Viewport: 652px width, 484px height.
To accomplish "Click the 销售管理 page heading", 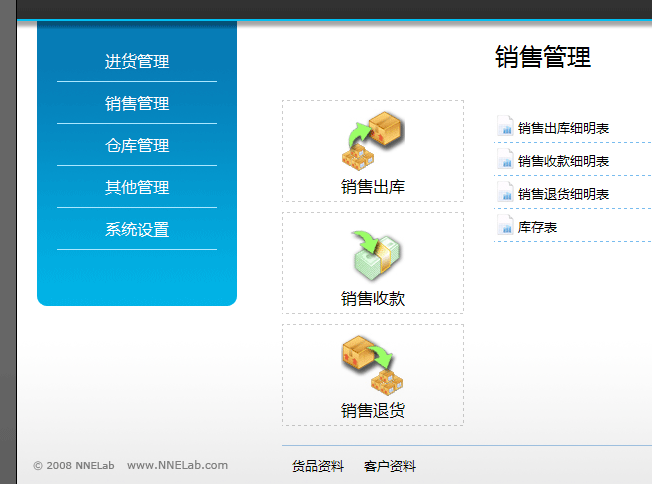I will pos(543,57).
